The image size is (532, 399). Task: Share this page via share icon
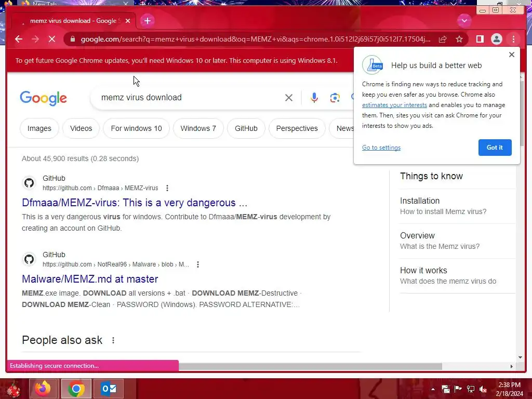[x=443, y=39]
